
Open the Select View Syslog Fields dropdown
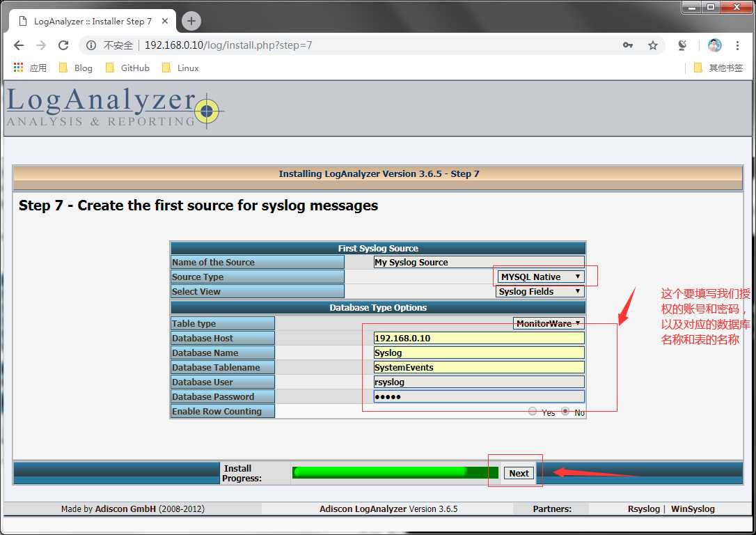[540, 291]
